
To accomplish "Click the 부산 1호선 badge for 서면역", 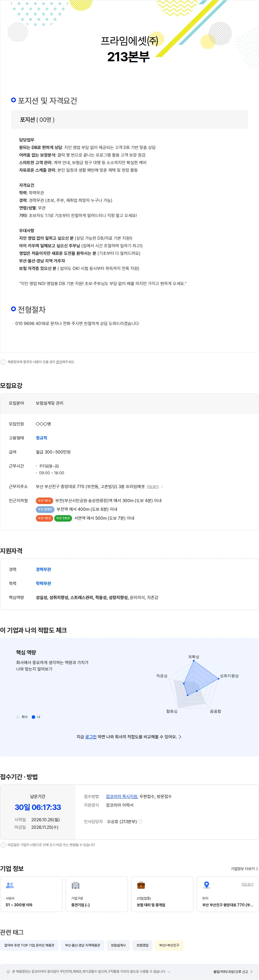I will [44, 518].
